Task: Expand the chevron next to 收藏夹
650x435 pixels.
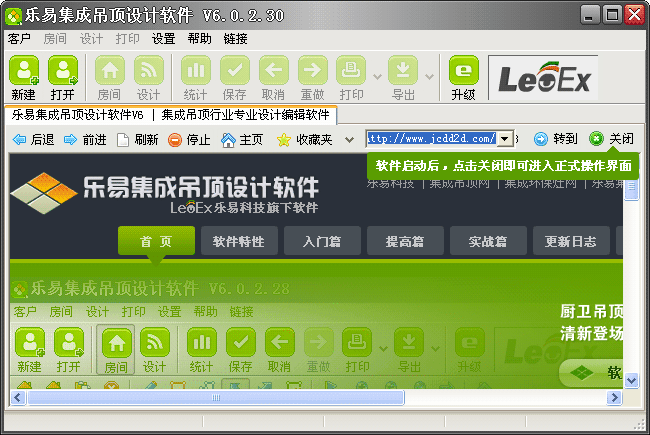Action: (349, 140)
